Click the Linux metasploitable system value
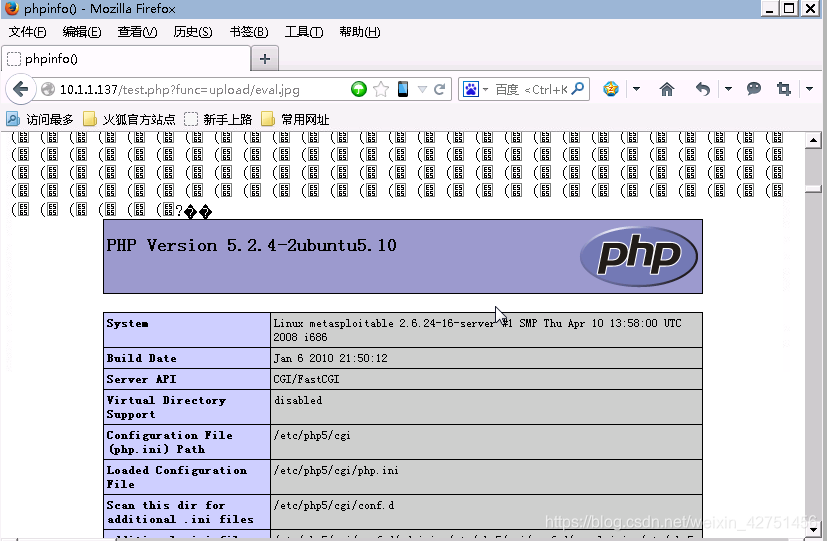The width and height of the screenshot is (827, 541). [x=477, y=330]
